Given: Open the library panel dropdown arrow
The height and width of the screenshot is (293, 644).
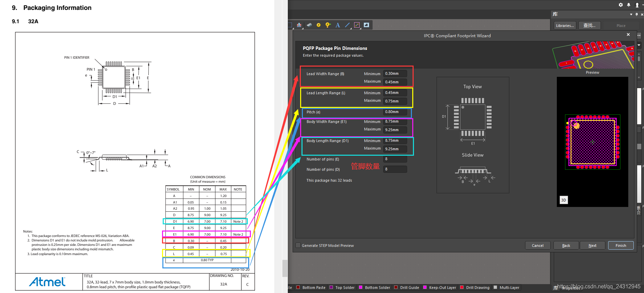Looking at the screenshot, I should (631, 14).
